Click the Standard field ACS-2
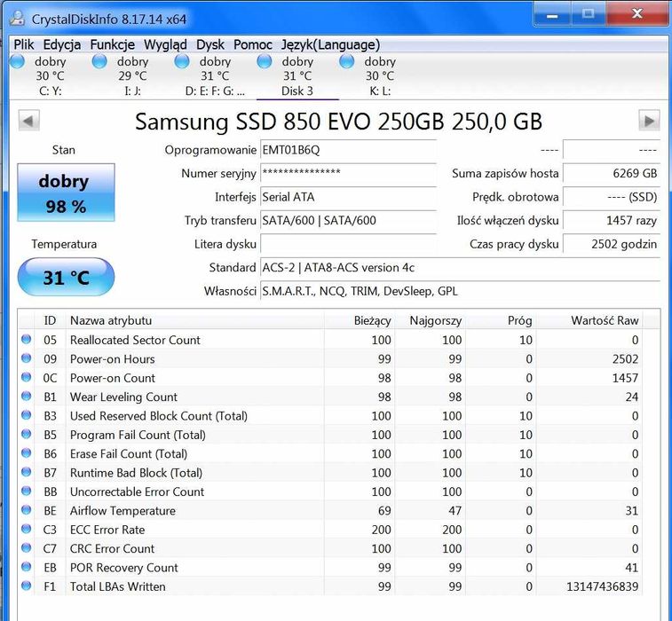The image size is (672, 621). click(460, 268)
